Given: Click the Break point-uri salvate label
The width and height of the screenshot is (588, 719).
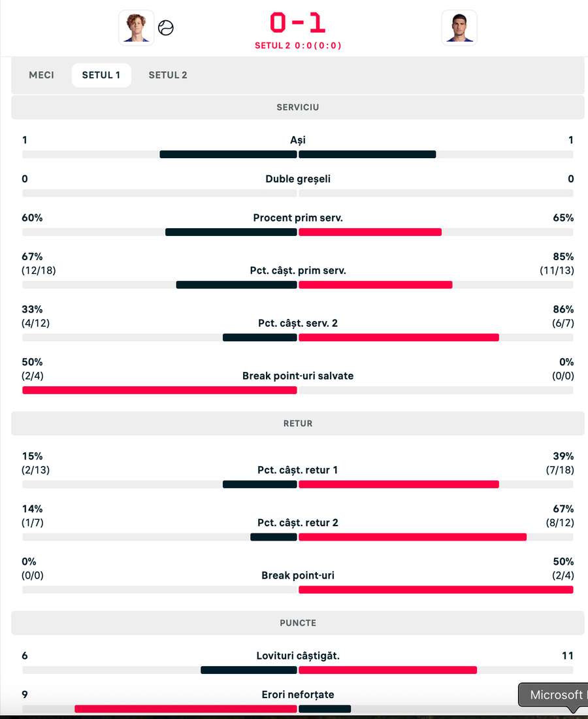Looking at the screenshot, I should tap(298, 376).
